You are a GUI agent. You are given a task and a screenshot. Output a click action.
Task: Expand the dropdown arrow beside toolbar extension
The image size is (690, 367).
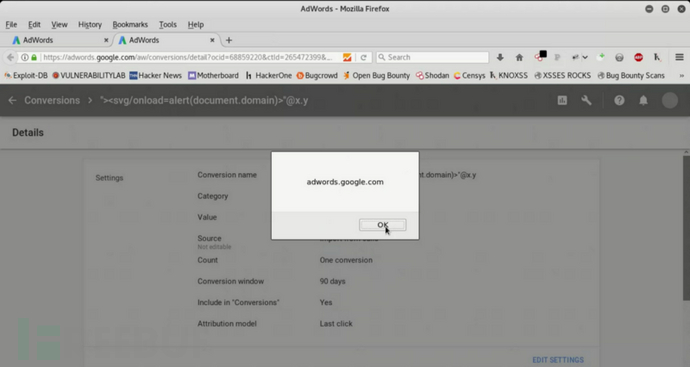point(585,57)
